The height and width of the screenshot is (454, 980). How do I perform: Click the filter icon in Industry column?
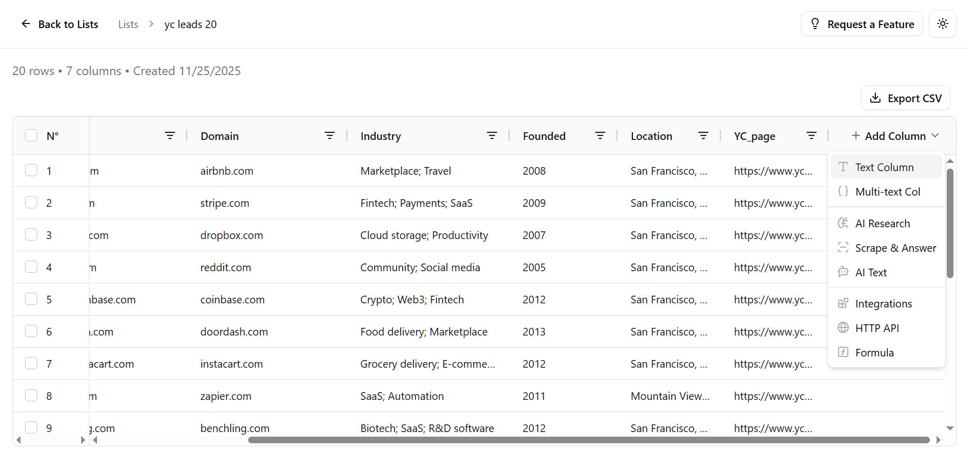[x=492, y=136]
